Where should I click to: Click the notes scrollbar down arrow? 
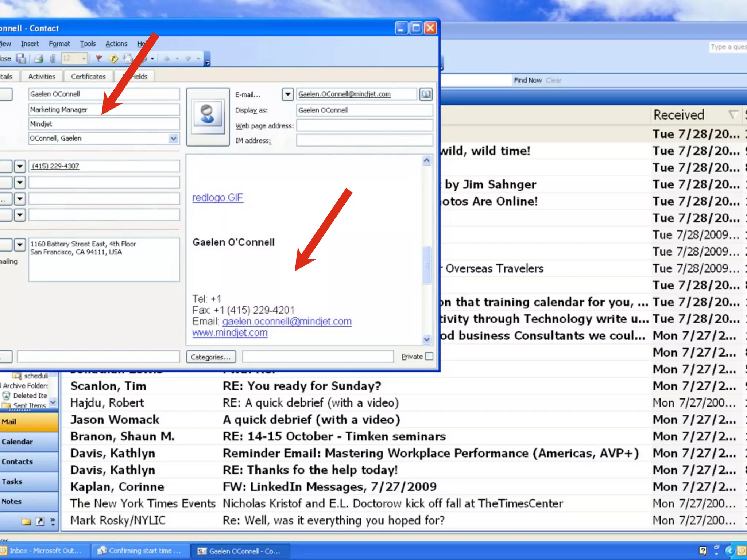click(x=426, y=339)
